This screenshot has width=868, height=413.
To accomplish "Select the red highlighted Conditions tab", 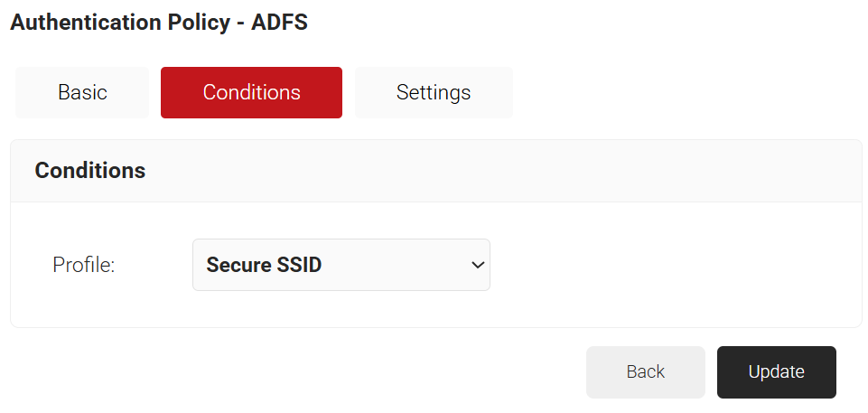I will (x=251, y=92).
